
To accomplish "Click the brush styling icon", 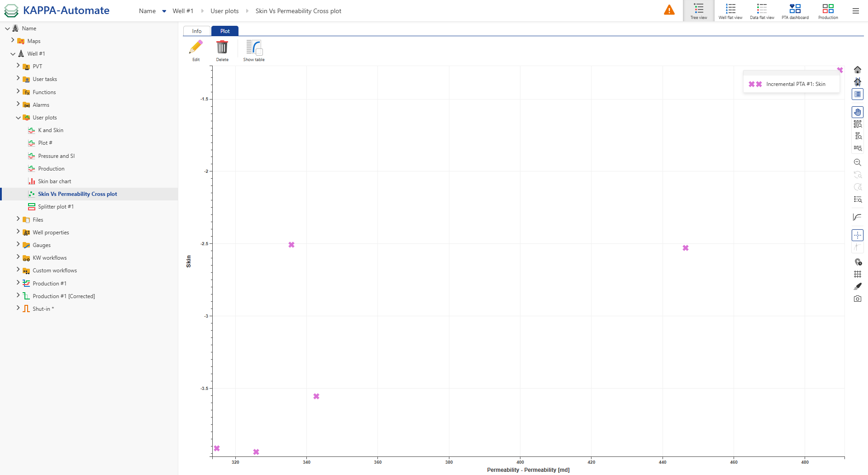I will (857, 286).
